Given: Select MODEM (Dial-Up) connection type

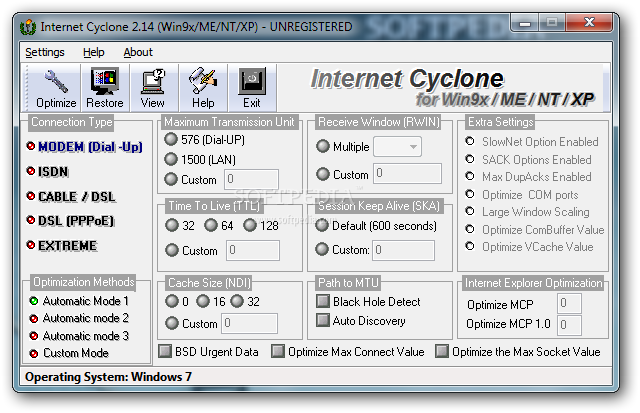Looking at the screenshot, I should (x=84, y=147).
